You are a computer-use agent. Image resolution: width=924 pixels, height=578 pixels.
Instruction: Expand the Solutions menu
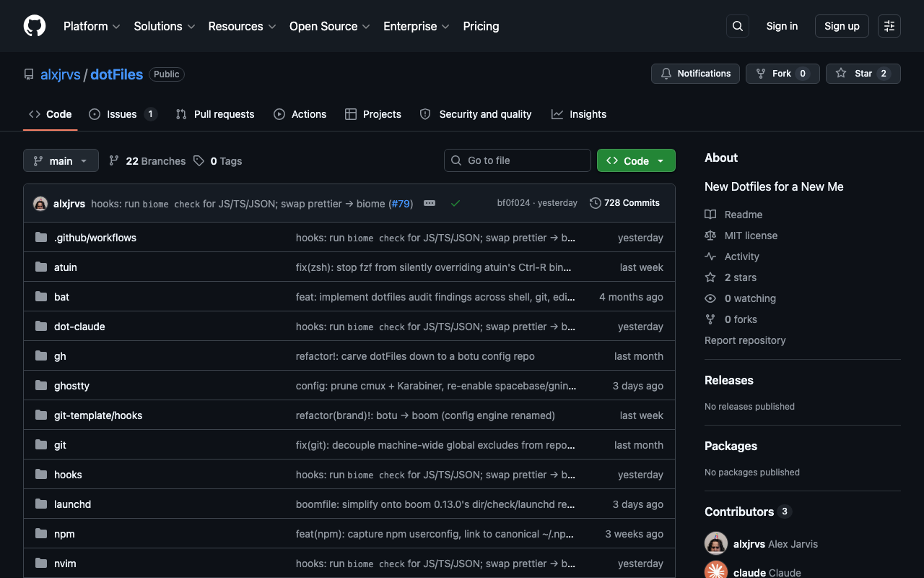click(x=165, y=26)
